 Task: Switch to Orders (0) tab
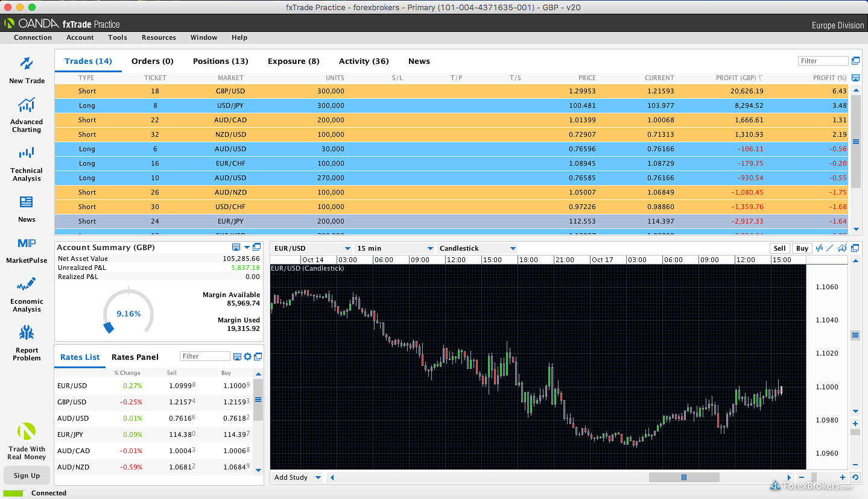click(x=153, y=61)
